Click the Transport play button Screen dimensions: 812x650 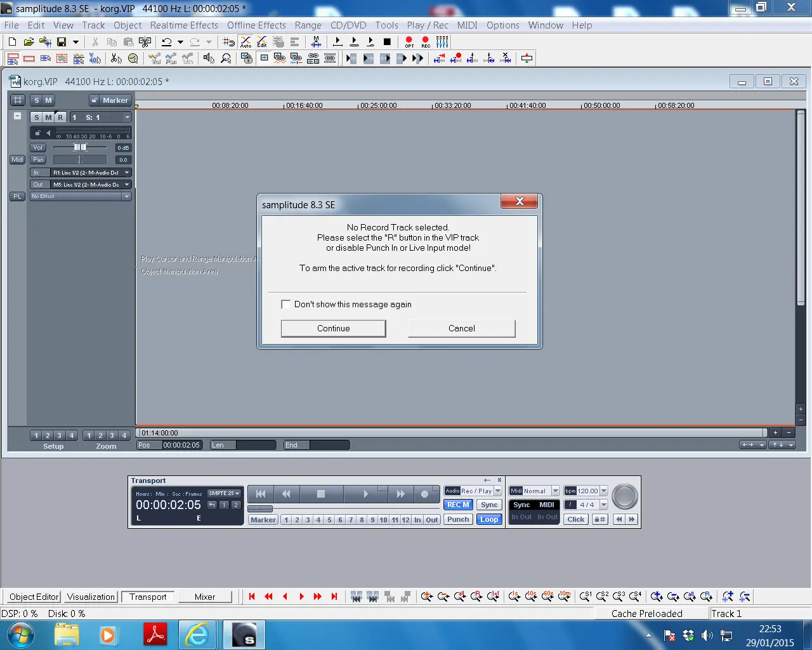pyautogui.click(x=365, y=494)
